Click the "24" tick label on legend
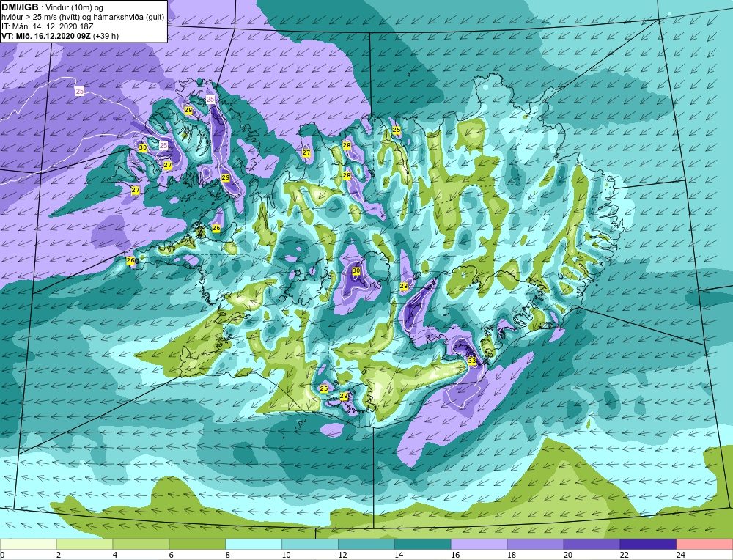Image resolution: width=733 pixels, height=560 pixels. point(681,555)
